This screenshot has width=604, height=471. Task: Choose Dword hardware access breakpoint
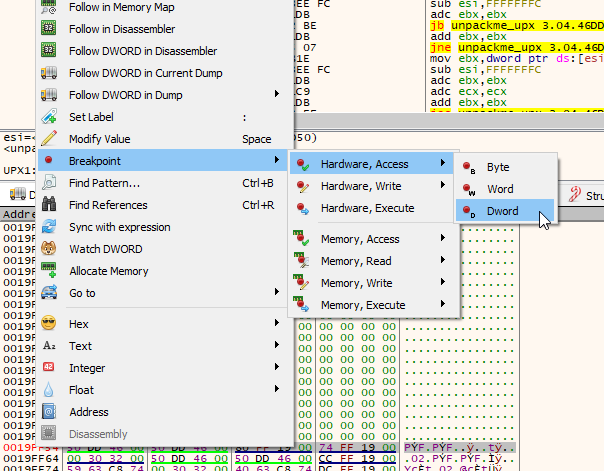[505, 211]
